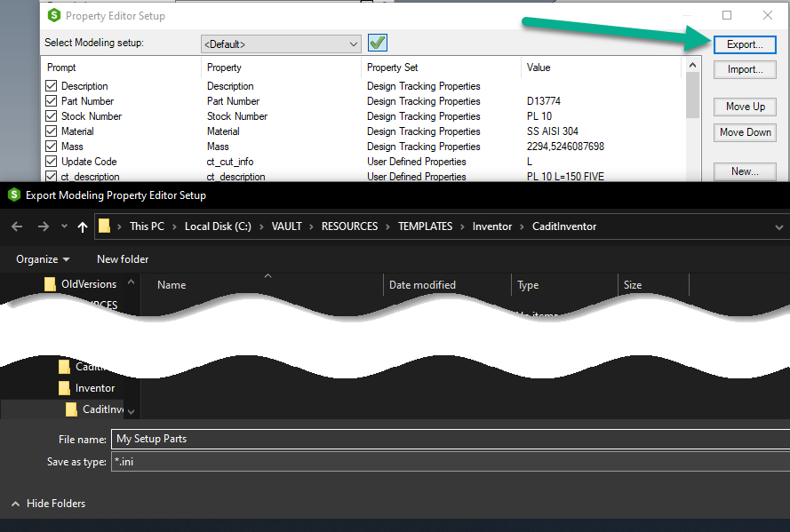The image size is (790, 532).
Task: Toggle the Part Number checkbox
Action: 51,100
